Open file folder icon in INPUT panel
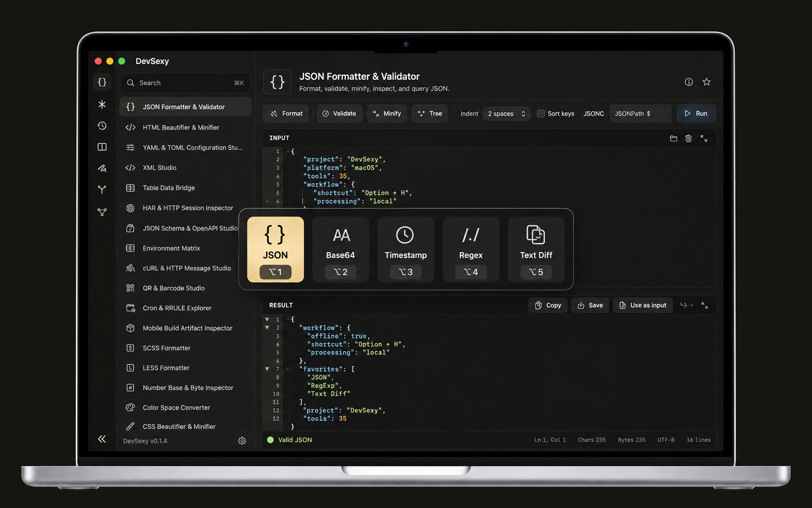This screenshot has height=508, width=812. pyautogui.click(x=674, y=138)
